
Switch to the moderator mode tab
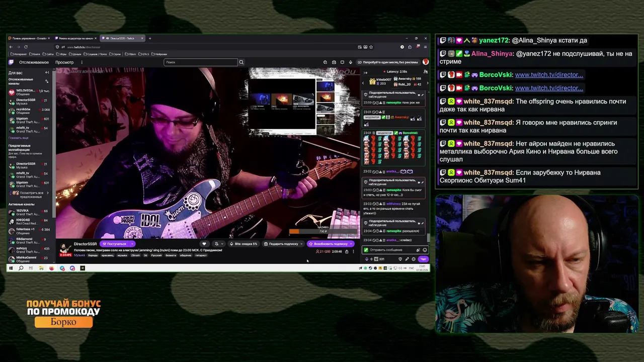tap(76, 38)
